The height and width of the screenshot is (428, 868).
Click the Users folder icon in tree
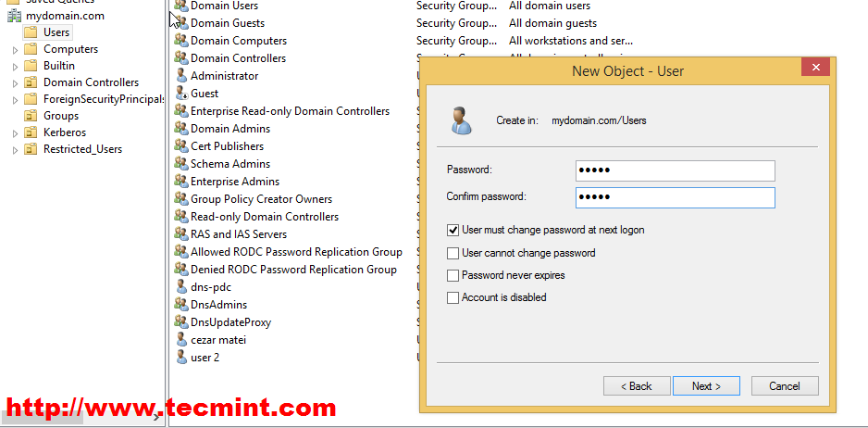(31, 32)
